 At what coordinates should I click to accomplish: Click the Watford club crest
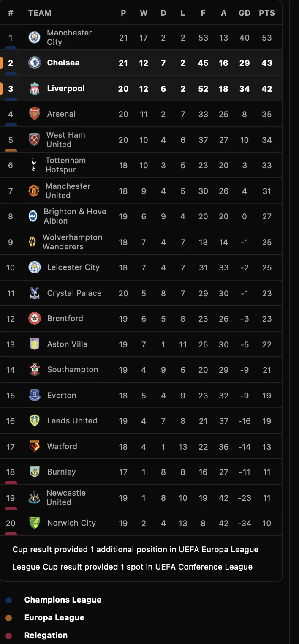pyautogui.click(x=34, y=446)
